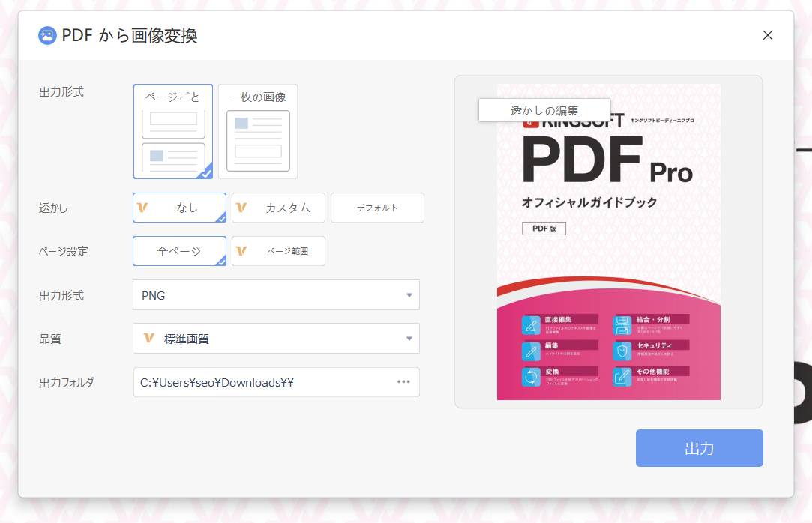Select ページ範囲 page setting
812x523 pixels.
(279, 251)
